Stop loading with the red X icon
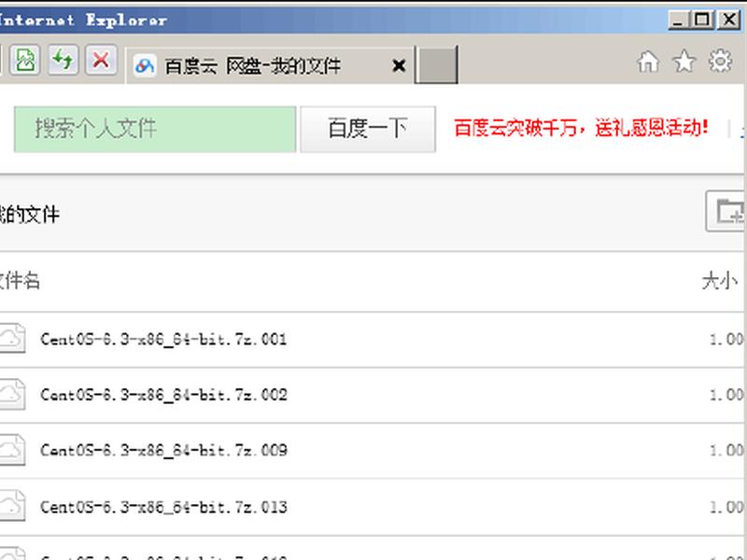 pos(101,60)
